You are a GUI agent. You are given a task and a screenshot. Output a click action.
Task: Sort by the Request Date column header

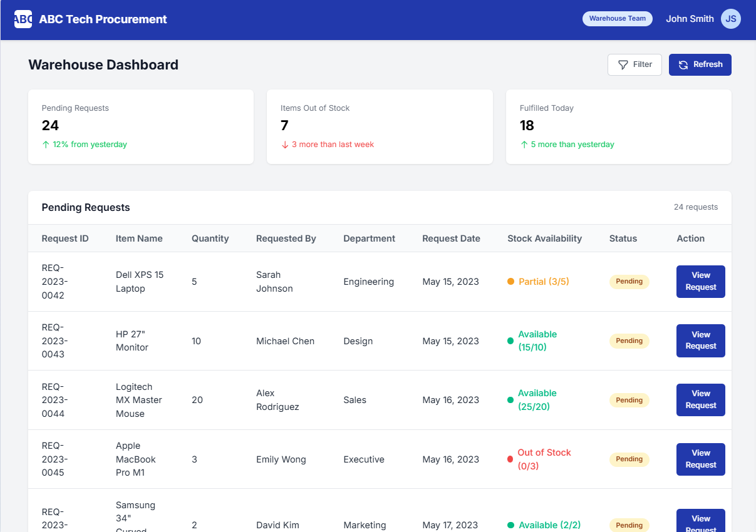click(451, 238)
